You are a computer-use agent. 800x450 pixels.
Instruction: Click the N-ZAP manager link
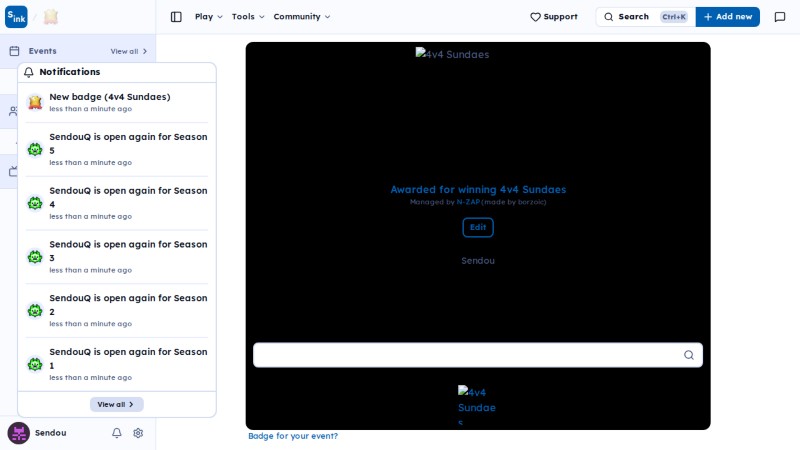point(468,202)
